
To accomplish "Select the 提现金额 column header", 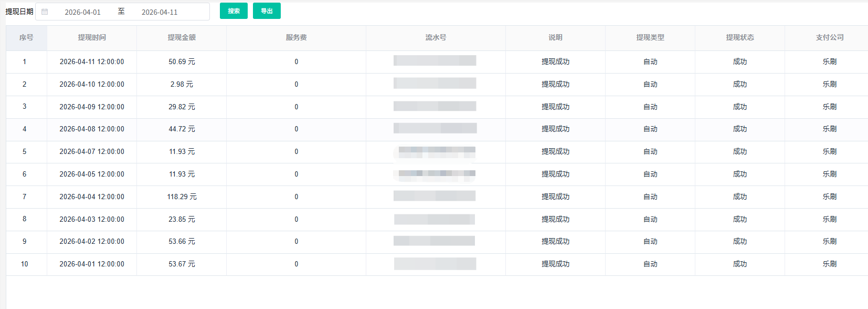I will point(182,37).
